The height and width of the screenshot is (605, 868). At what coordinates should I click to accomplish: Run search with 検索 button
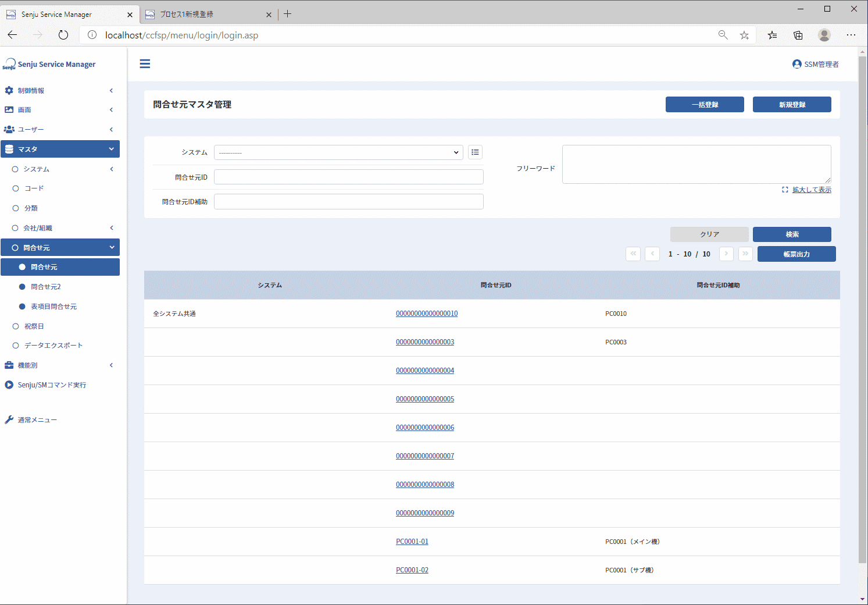(792, 234)
